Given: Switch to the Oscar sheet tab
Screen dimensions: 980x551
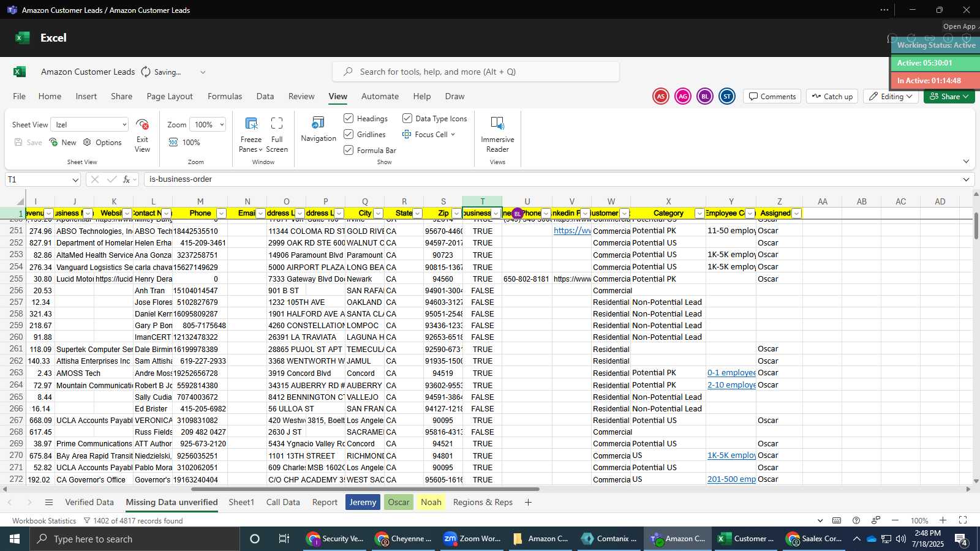Looking at the screenshot, I should click(398, 502).
